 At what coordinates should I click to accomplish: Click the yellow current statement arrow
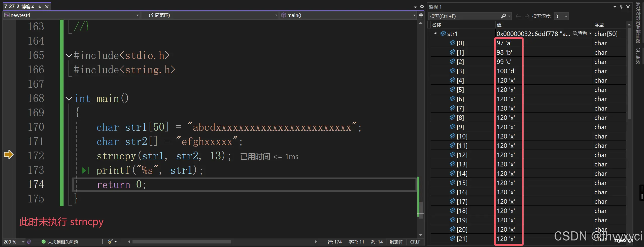[x=9, y=155]
